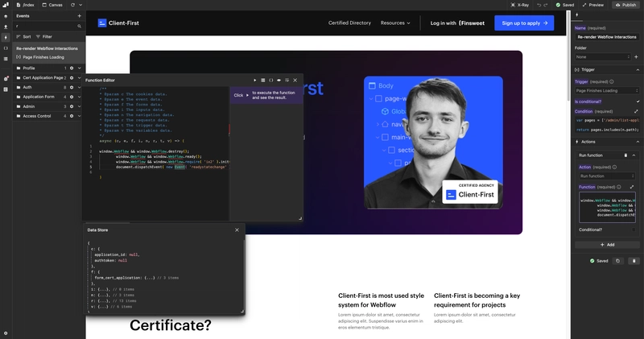Open the Folder None dropdown

click(x=602, y=56)
